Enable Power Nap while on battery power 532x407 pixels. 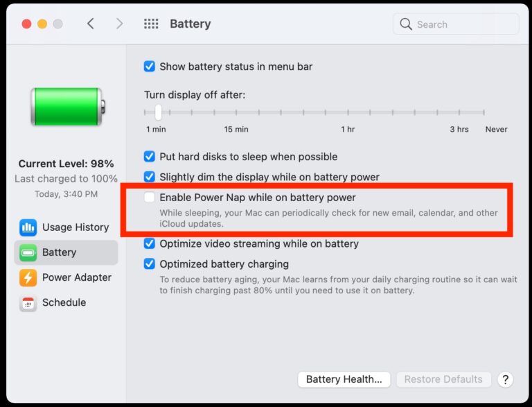point(150,197)
